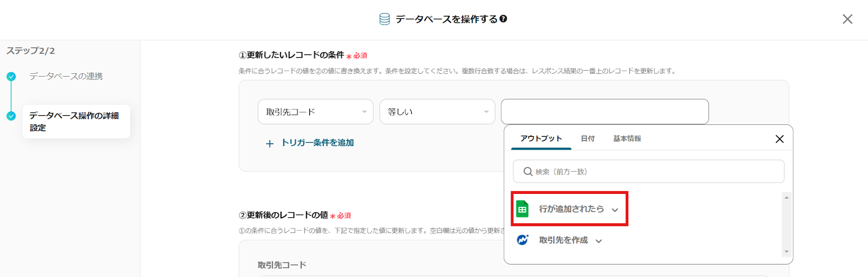The height and width of the screenshot is (277, 868).
Task: Expand the 取引先を作成 output group
Action: pos(598,241)
